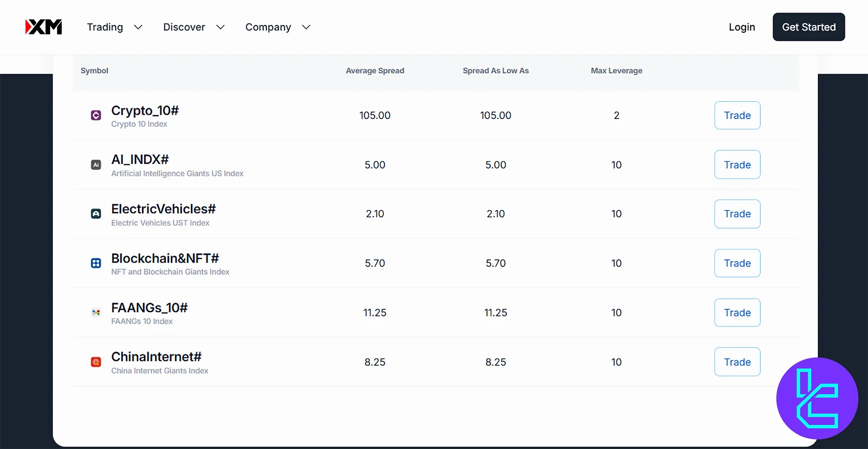
Task: Open the Company menu
Action: (x=268, y=27)
